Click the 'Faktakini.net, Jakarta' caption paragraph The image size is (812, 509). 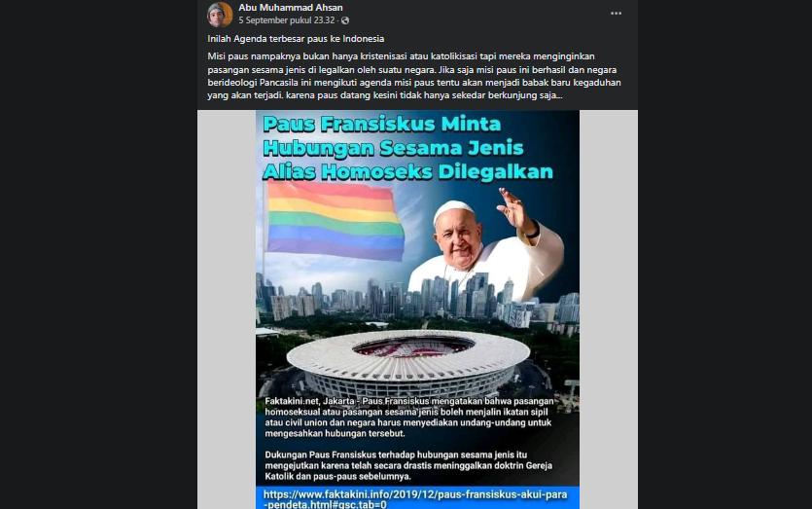point(409,418)
